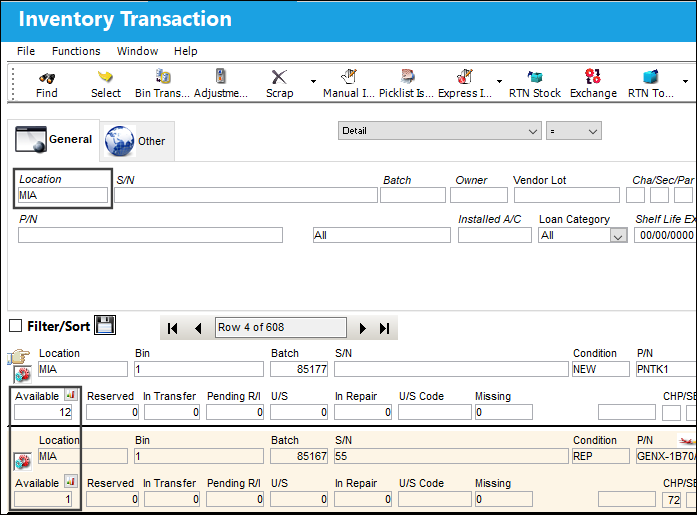
Task: Click the Batch filter input field
Action: [x=413, y=195]
